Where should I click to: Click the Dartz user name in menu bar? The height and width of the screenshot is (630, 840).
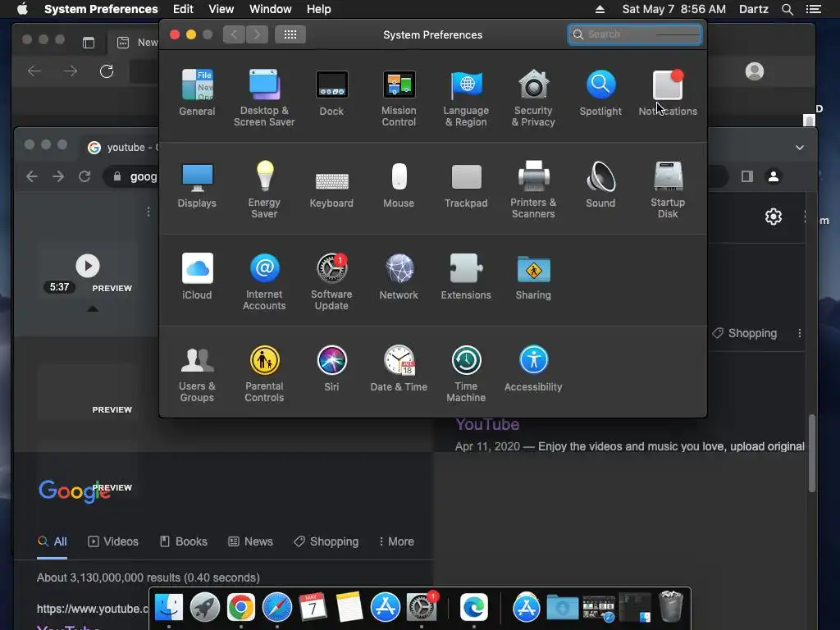(x=753, y=9)
